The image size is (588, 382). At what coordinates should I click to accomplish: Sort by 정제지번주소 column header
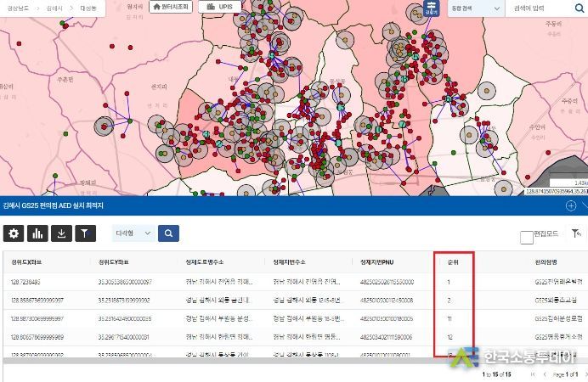tap(289, 262)
